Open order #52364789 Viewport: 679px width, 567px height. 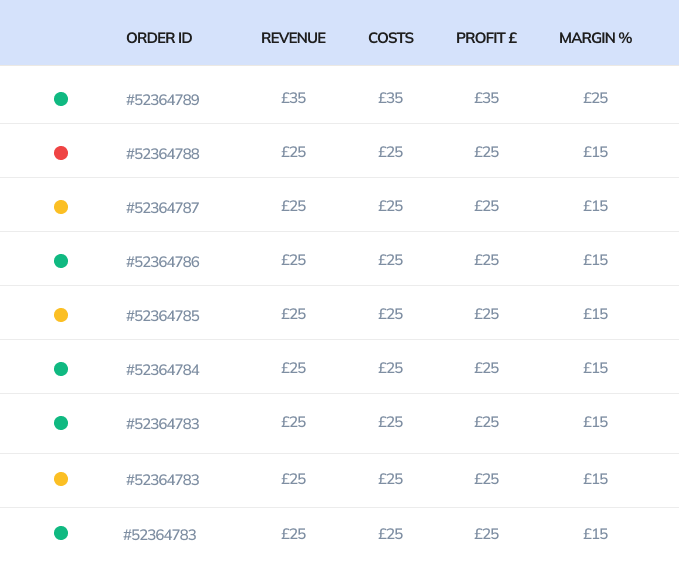[x=162, y=100]
